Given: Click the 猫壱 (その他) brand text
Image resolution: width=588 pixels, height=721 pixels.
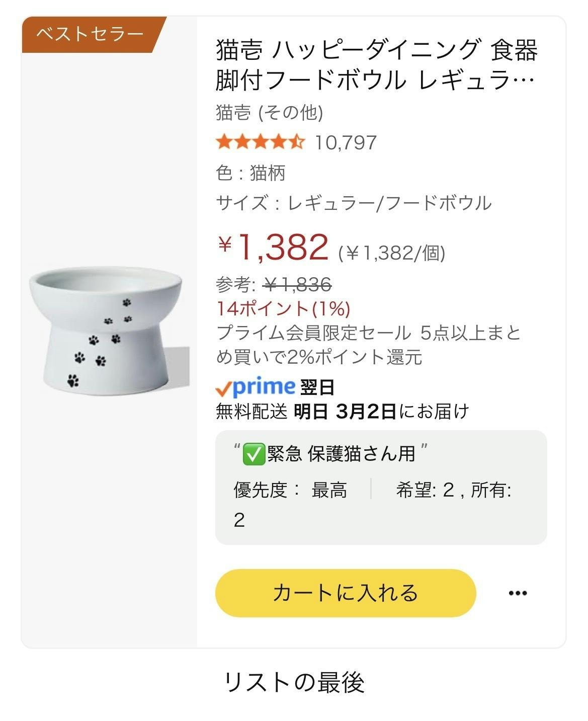Looking at the screenshot, I should 270,112.
